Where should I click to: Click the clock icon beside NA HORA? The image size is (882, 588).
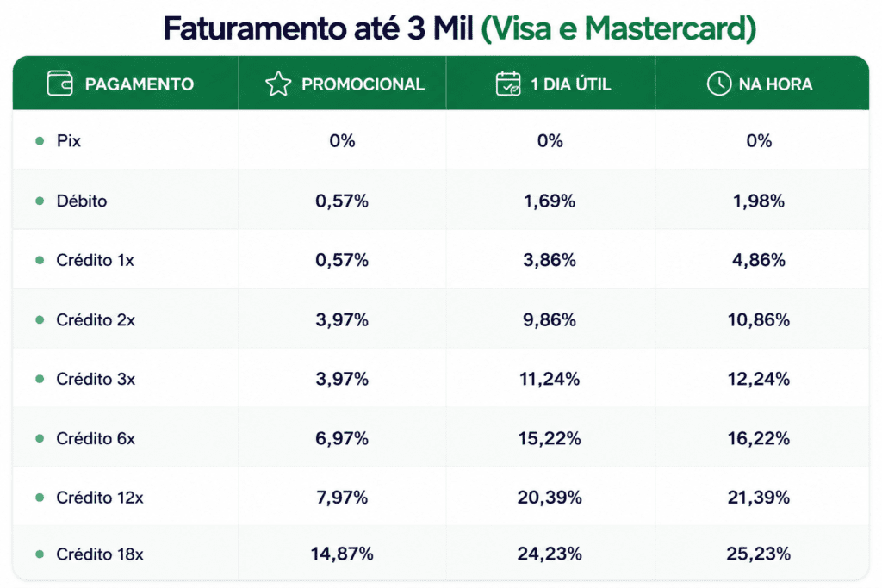pyautogui.click(x=719, y=84)
